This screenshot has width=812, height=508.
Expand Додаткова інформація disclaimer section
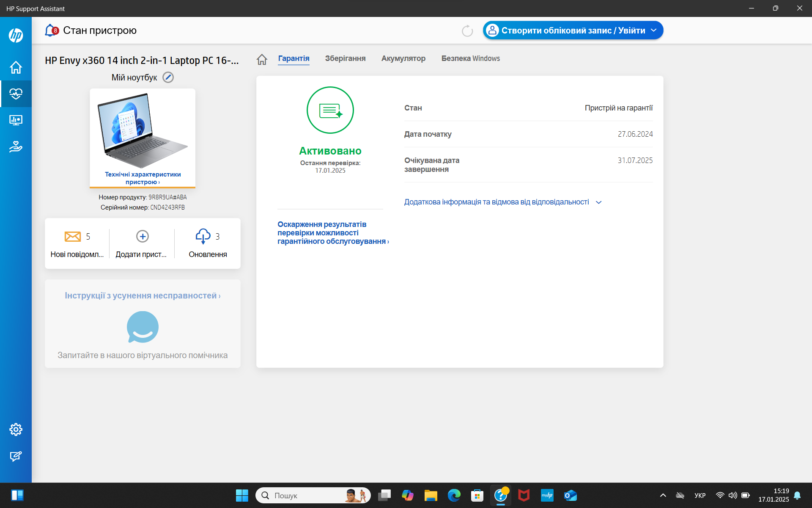[x=503, y=202]
